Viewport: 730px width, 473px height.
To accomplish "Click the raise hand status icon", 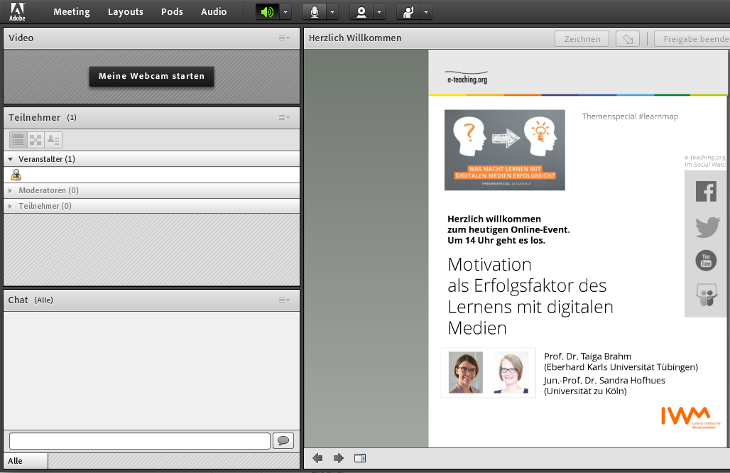I will [x=408, y=12].
